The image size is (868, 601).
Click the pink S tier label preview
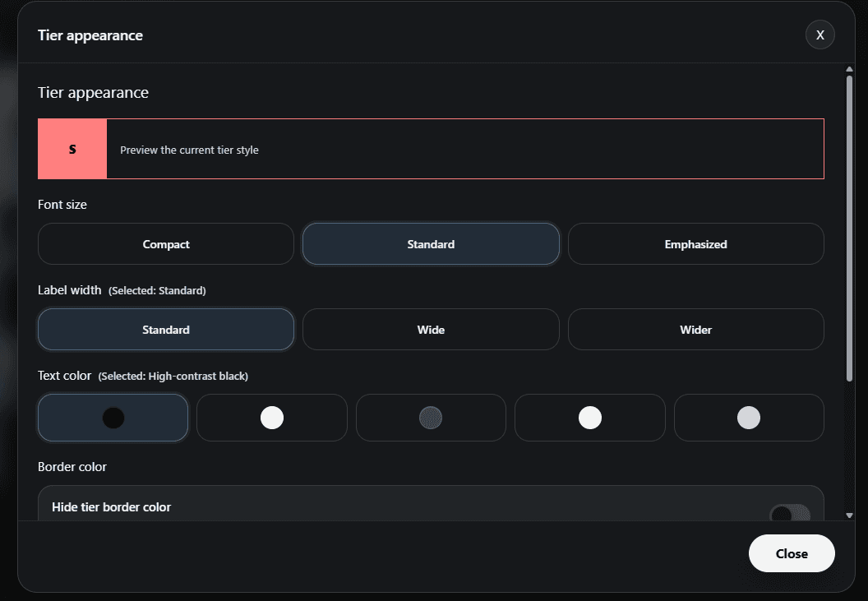tap(72, 149)
